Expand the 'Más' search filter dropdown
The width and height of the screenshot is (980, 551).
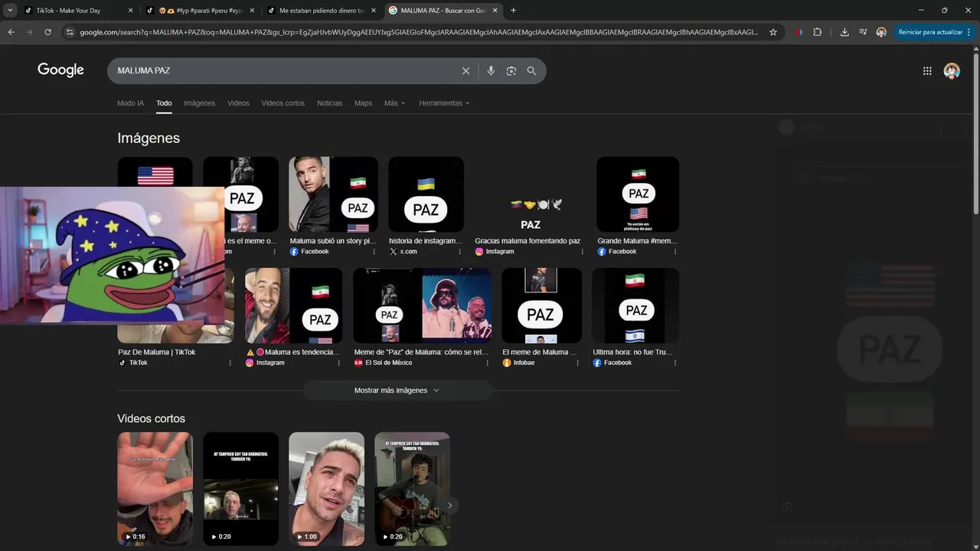(395, 103)
